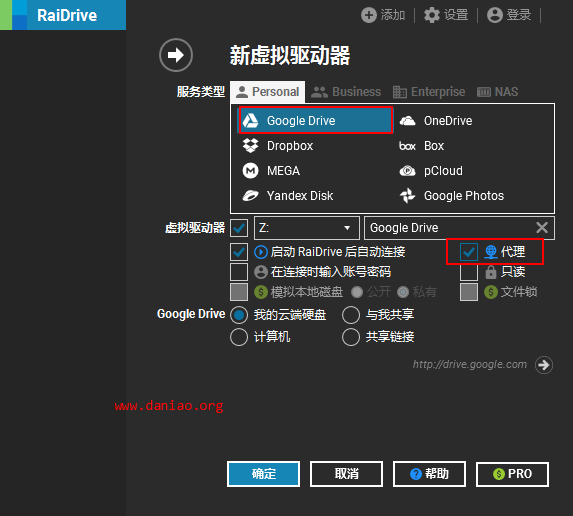
Task: Open drive.google.com arrow icon
Action: point(544,365)
